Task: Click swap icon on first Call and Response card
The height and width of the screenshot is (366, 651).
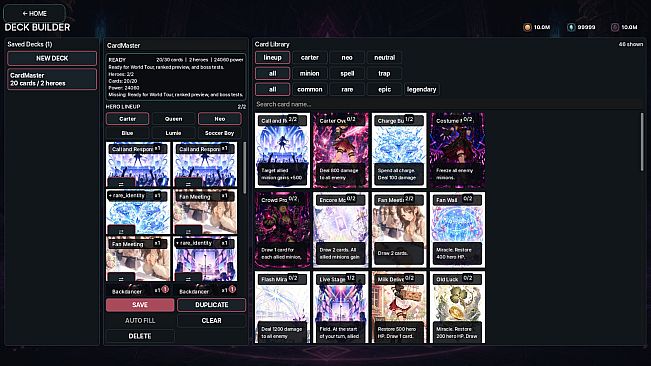Action: (121, 184)
